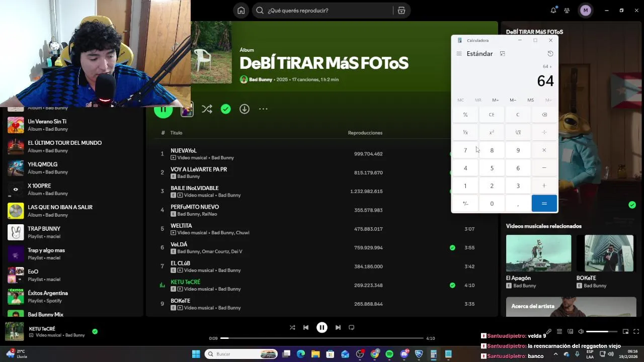Go to Spotify Home icon

click(241, 11)
